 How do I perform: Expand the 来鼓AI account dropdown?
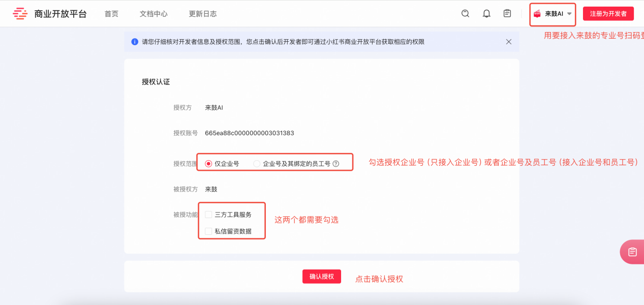[x=568, y=14]
